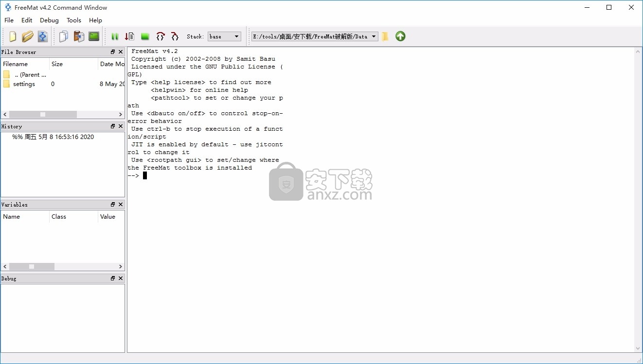Select the Parent folder entry

(25, 75)
